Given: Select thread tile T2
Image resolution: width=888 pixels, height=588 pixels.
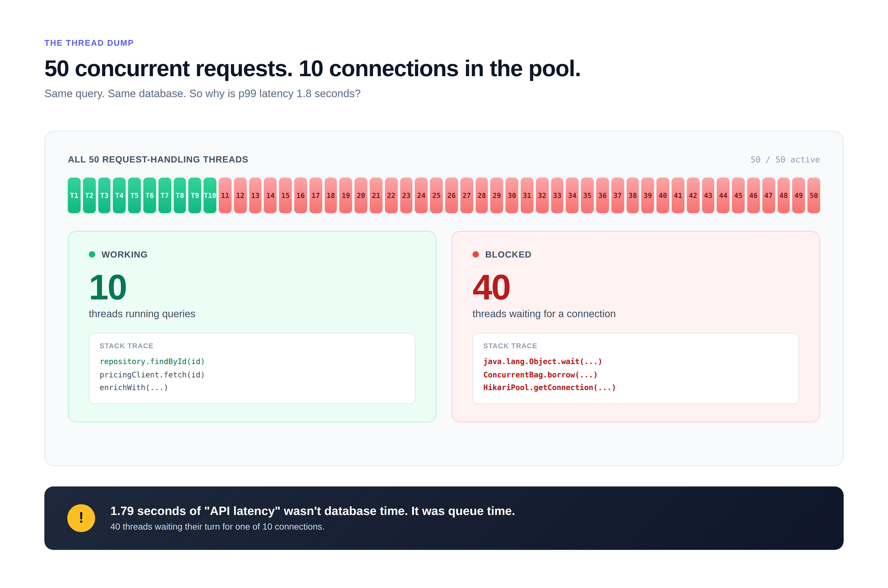Looking at the screenshot, I should click(89, 195).
